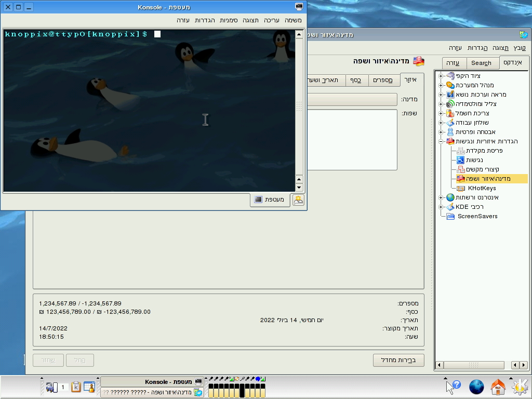Open the קיצורי מקשים shortcuts icon

point(460,169)
